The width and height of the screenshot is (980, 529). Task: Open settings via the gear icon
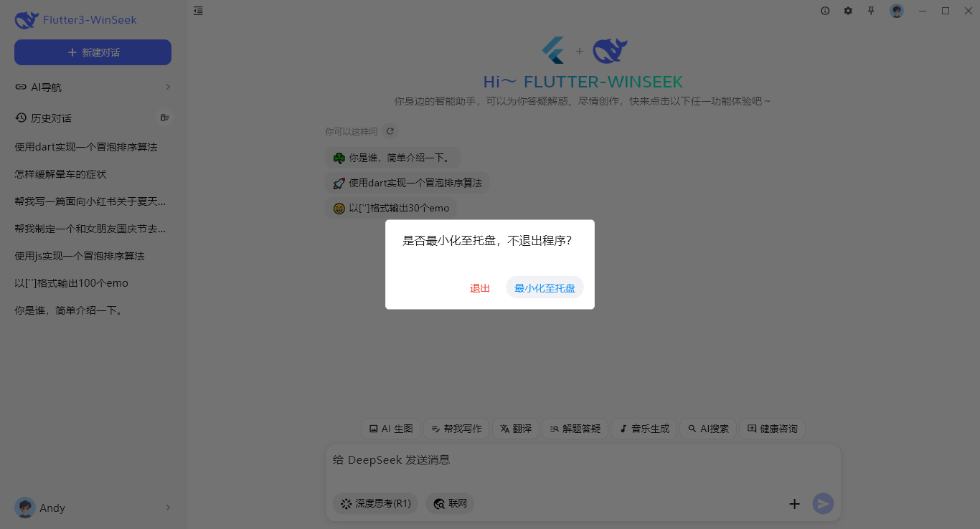tap(848, 11)
